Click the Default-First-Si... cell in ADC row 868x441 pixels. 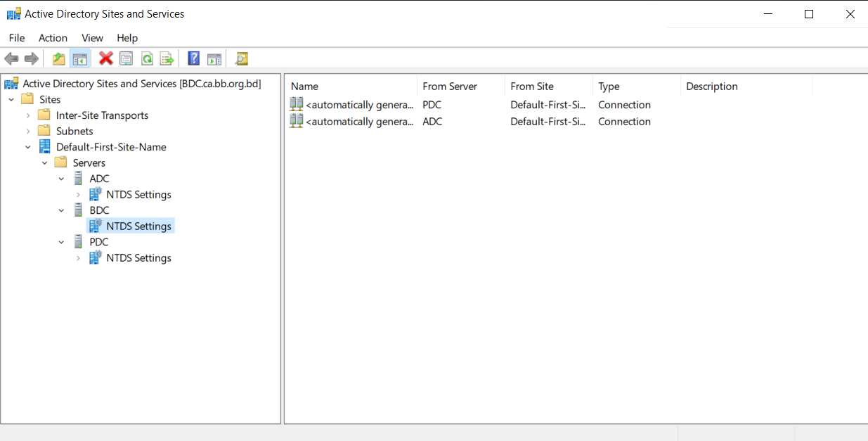548,122
